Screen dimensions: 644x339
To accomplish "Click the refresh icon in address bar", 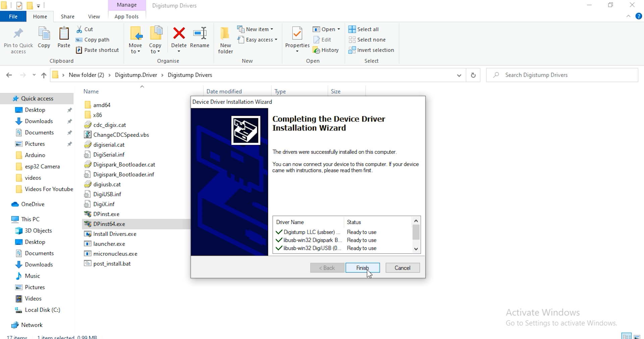I will [x=473, y=75].
